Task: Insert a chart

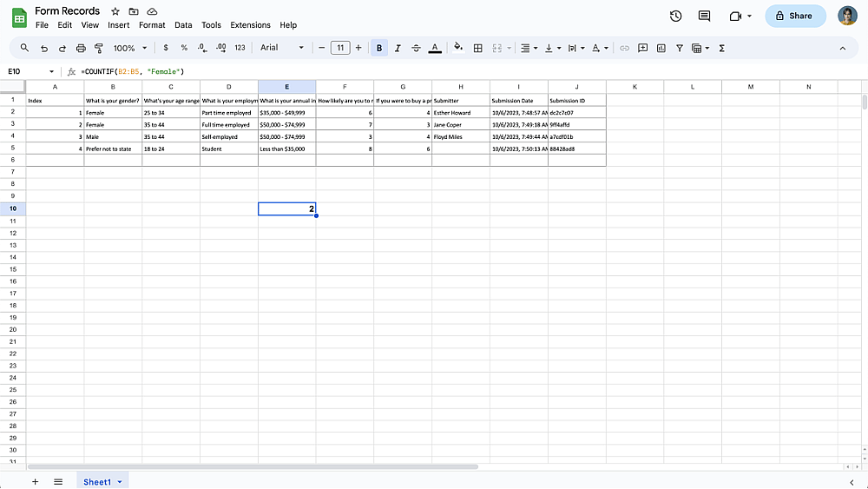Action: (x=661, y=48)
